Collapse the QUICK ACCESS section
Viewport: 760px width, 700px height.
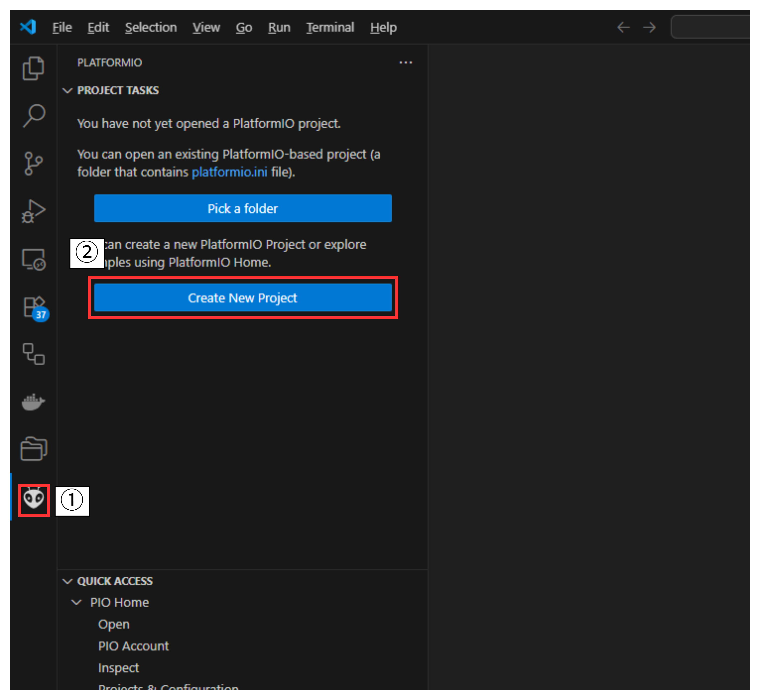tap(67, 581)
